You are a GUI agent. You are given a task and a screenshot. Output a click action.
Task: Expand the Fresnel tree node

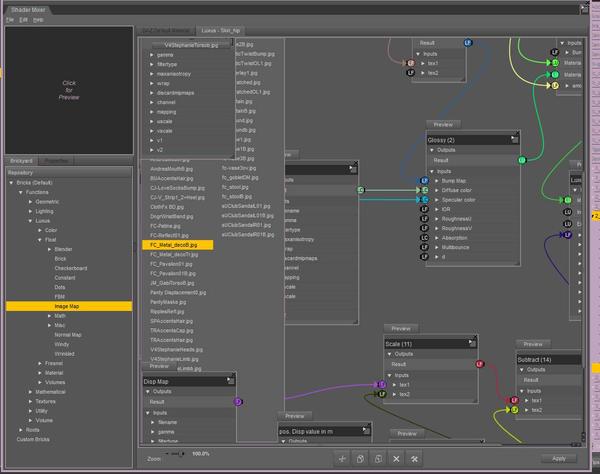40,363
